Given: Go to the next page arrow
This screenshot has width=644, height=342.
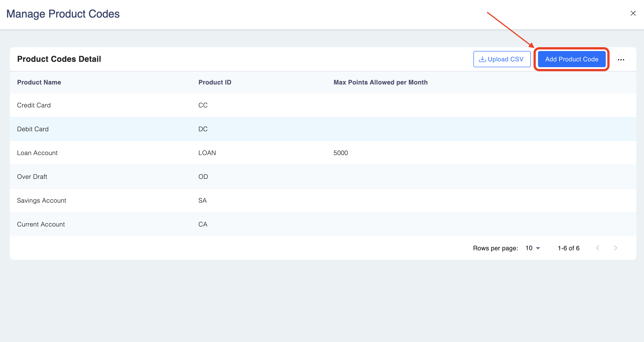Looking at the screenshot, I should 615,248.
